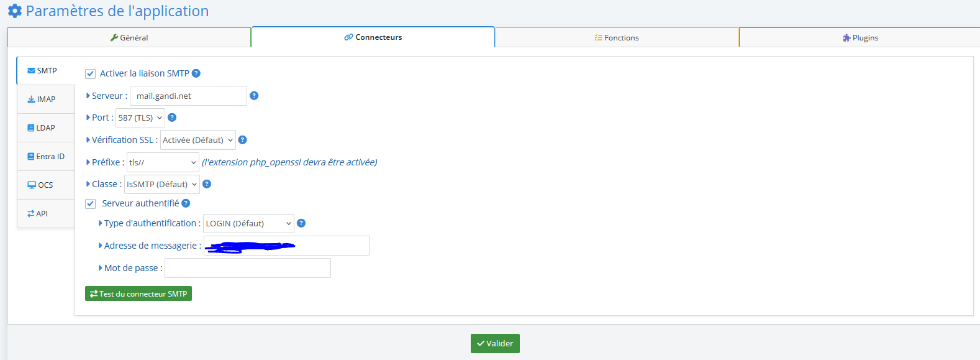
Task: Select the IMAP connector side tab
Action: [x=42, y=99]
